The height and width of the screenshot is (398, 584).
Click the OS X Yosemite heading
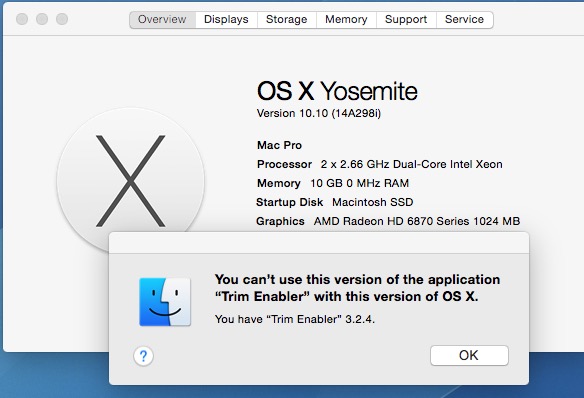pos(337,91)
